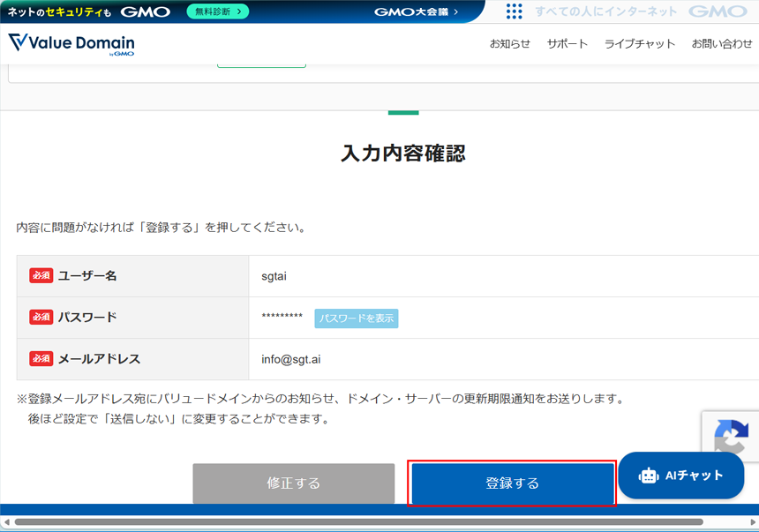The image size is (759, 532).
Task: Open the GMO大会議 link
Action: pos(417,11)
